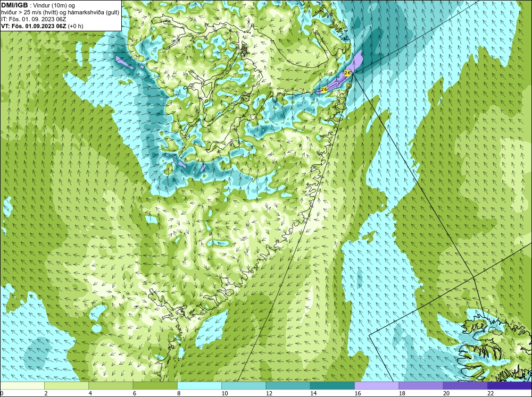The image size is (532, 397).
Task: Click the legend scale label 6
Action: click(x=135, y=393)
